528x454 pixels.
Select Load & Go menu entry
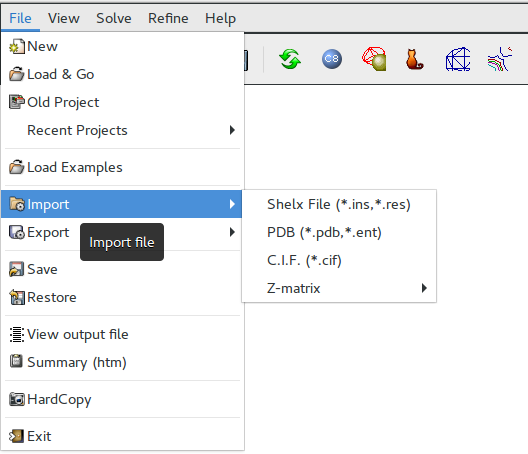point(122,74)
